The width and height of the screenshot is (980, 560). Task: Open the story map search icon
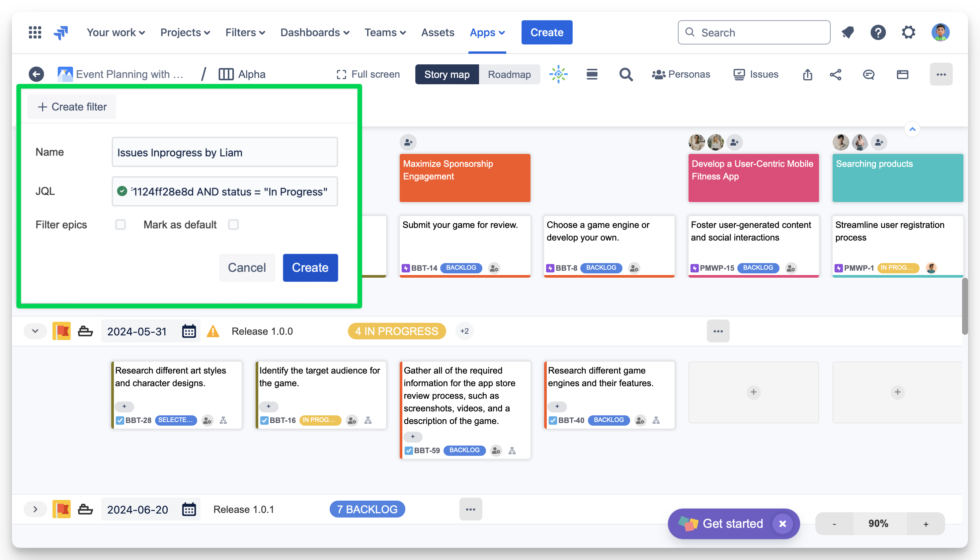tap(626, 74)
